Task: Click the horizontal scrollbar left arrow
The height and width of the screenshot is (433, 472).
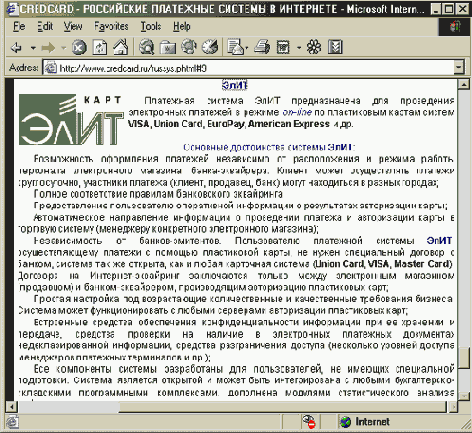Action: point(12,407)
